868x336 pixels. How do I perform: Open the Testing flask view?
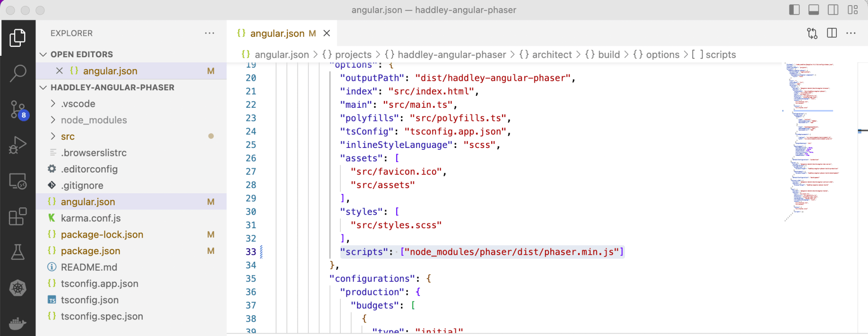[17, 252]
